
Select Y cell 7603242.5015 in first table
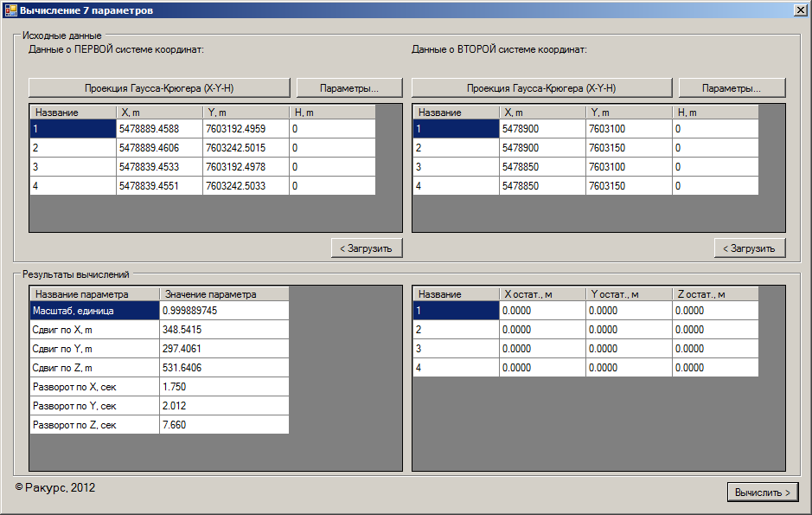(246, 148)
